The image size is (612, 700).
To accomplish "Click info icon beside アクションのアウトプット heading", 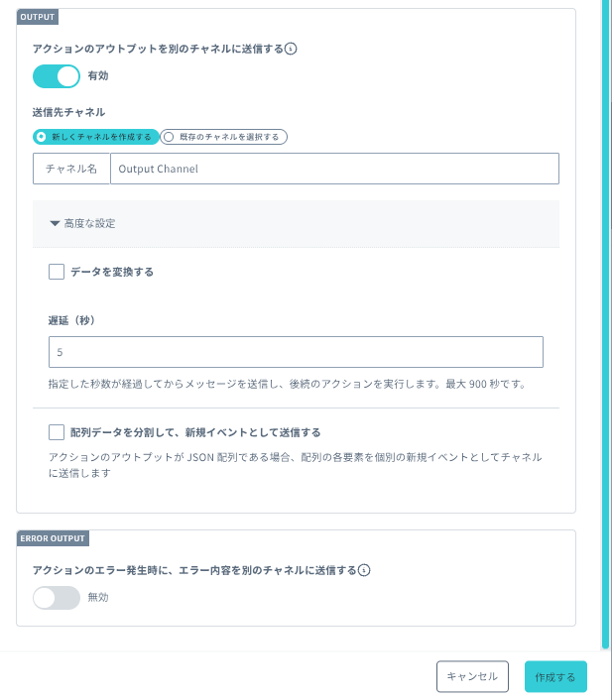I will tap(291, 49).
